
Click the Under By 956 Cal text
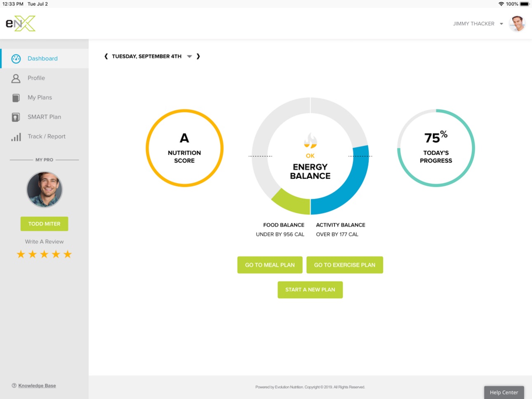click(280, 234)
